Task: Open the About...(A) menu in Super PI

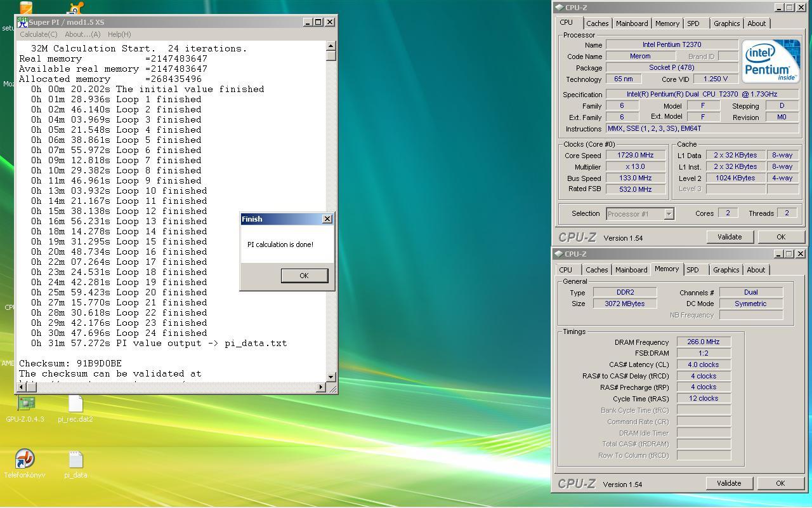Action: pyautogui.click(x=82, y=34)
